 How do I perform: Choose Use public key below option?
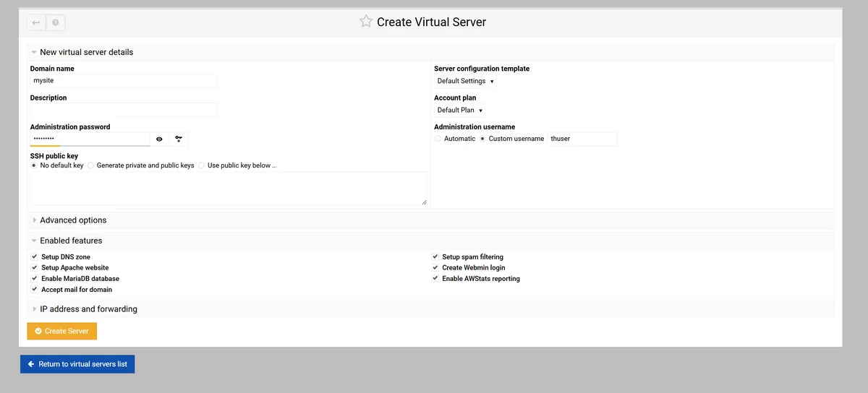click(x=202, y=165)
